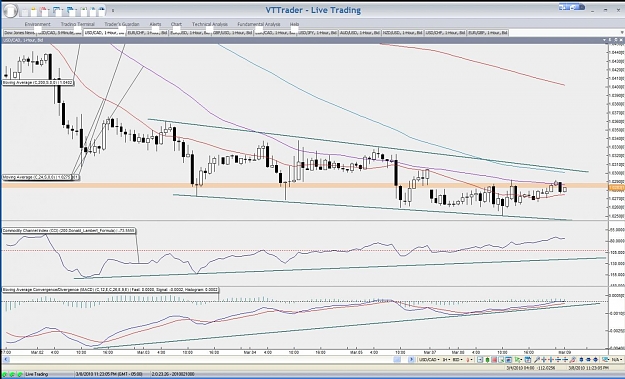
Task: Open the Environment menu
Action: click(x=37, y=24)
